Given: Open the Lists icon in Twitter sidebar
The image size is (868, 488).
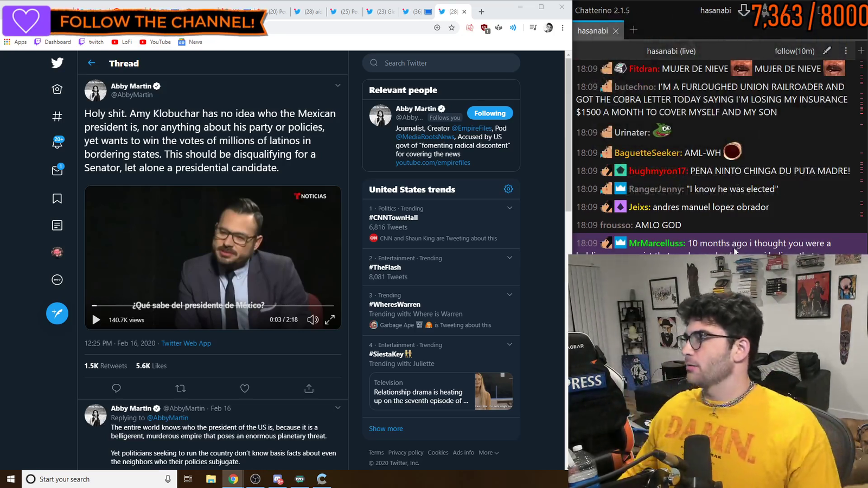Looking at the screenshot, I should pos(57,225).
